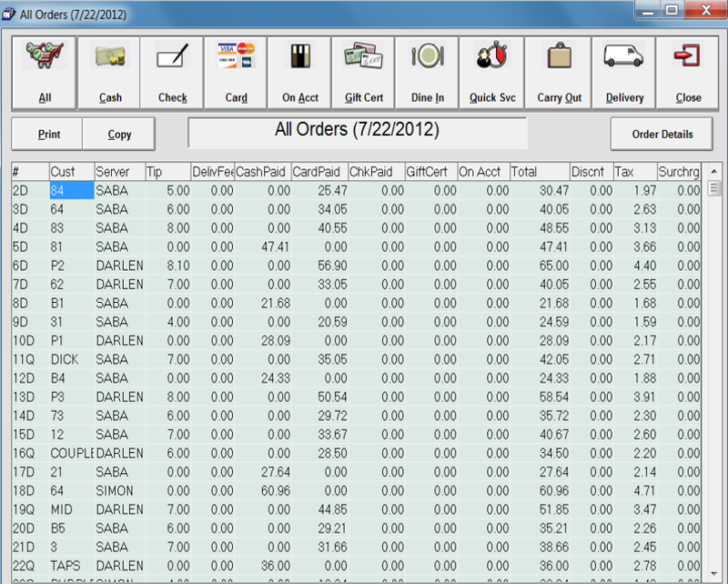
Task: Click the scrollbar down arrow
Action: (714, 574)
